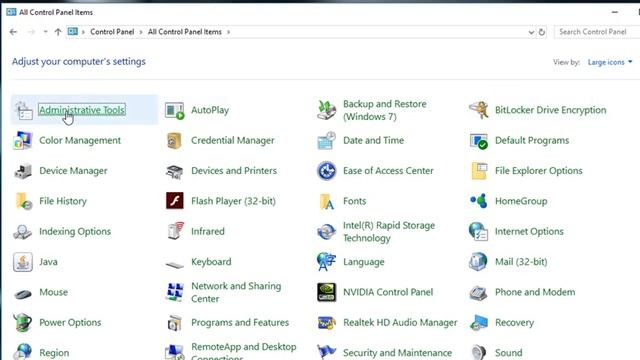
Task: Click the Search Control Panel field
Action: pyautogui.click(x=597, y=32)
